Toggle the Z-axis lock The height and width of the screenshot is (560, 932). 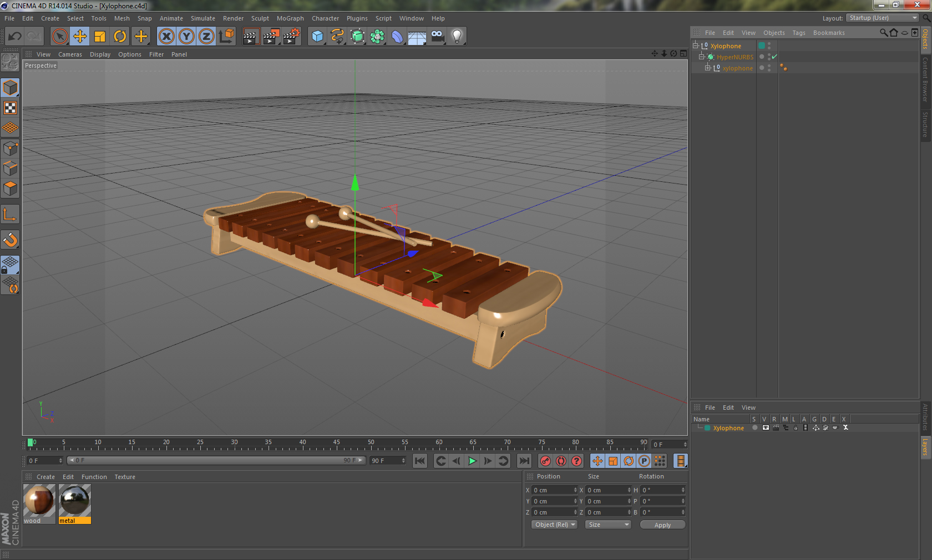click(x=206, y=37)
